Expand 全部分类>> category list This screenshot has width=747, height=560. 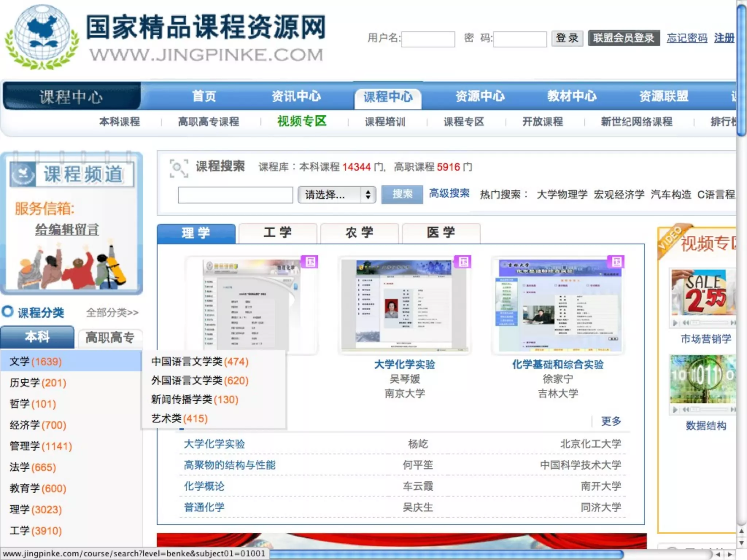(x=112, y=312)
